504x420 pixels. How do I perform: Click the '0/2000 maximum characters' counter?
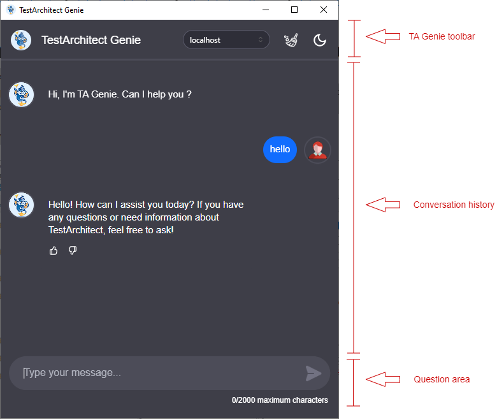280,400
